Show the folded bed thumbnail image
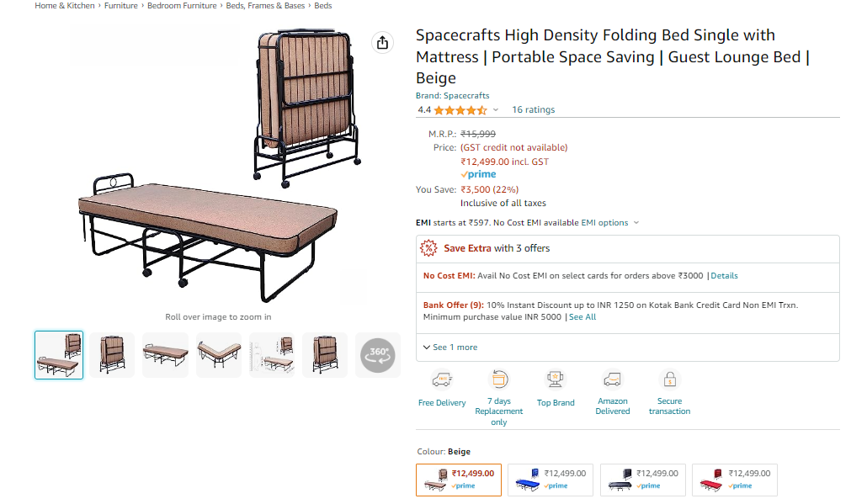The height and width of the screenshot is (504, 851). coord(113,355)
